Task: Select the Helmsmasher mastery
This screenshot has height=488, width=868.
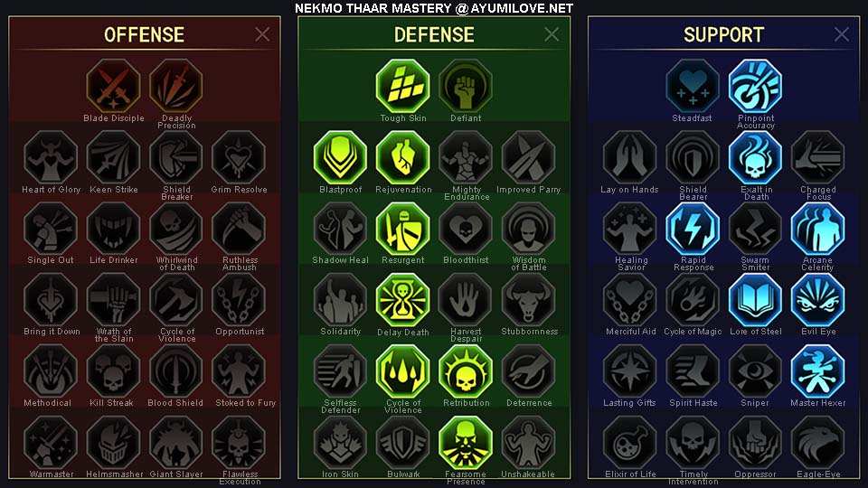Action: [114, 443]
